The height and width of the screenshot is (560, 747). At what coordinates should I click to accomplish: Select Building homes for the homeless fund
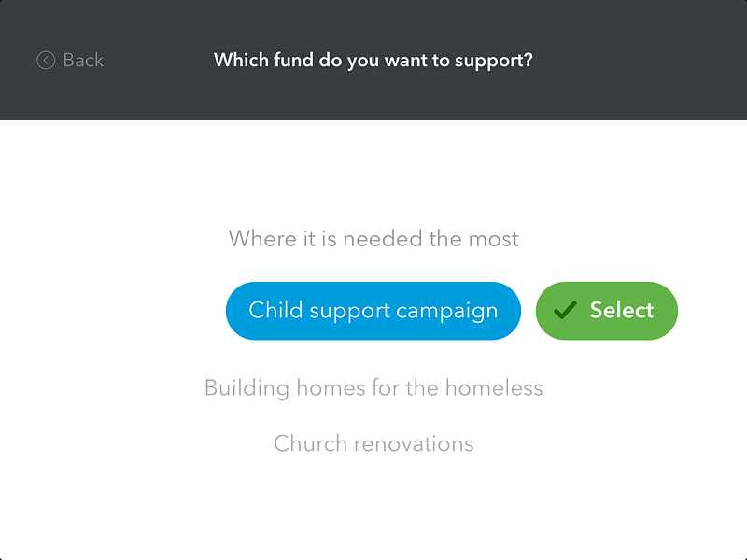click(x=373, y=387)
